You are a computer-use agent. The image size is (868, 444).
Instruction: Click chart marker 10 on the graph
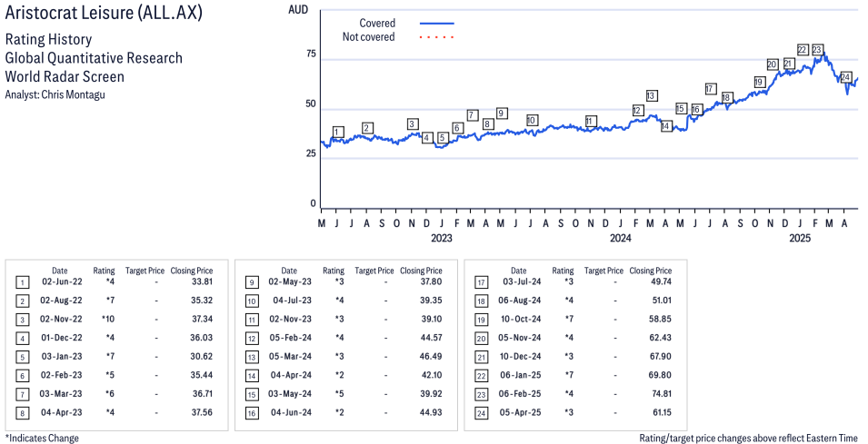[x=532, y=120]
